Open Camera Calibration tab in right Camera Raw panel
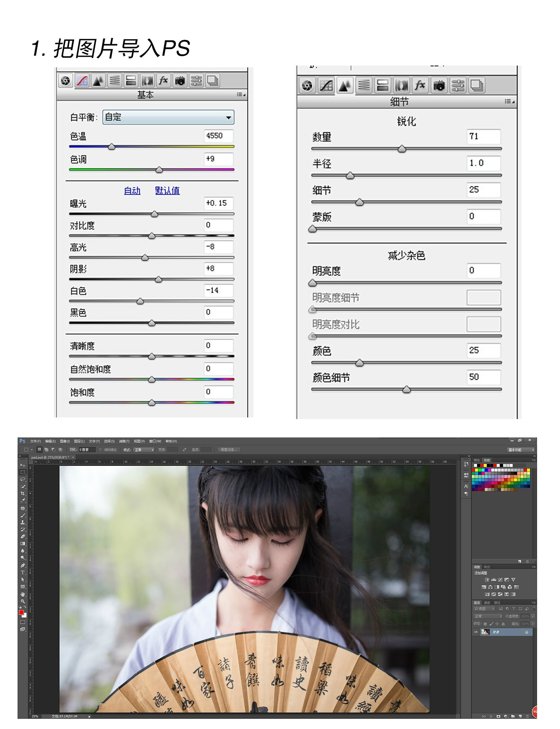The height and width of the screenshot is (729, 560). coord(439,85)
